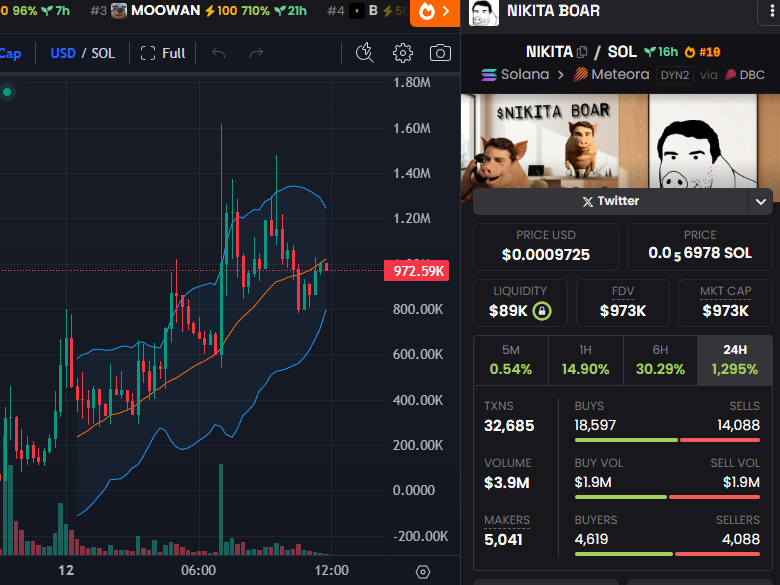Screen dimensions: 780x585
Task: Open the #4 trending token B
Action: (x=367, y=10)
